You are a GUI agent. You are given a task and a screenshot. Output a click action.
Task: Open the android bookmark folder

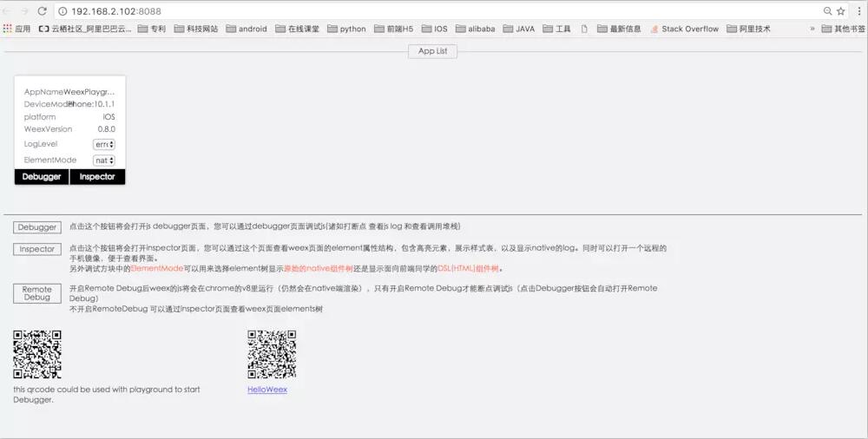[247, 29]
